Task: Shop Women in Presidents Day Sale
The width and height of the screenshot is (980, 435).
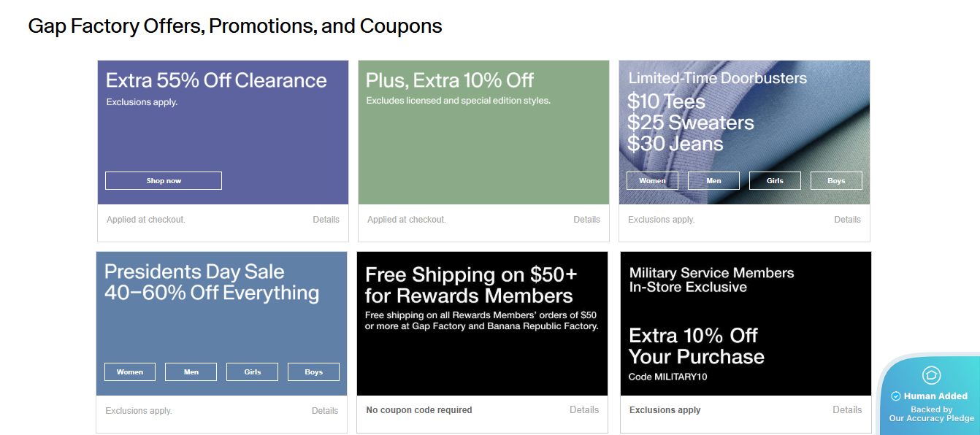Action: point(130,372)
